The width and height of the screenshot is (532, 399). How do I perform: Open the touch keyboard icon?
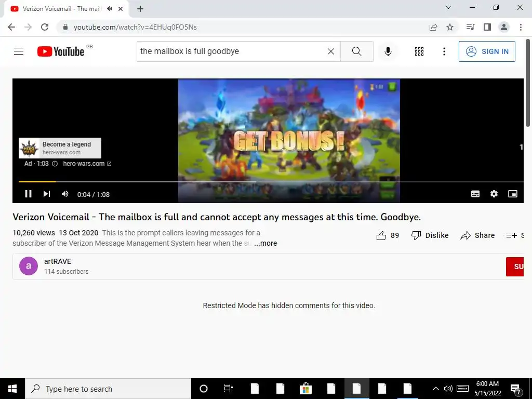point(462,389)
